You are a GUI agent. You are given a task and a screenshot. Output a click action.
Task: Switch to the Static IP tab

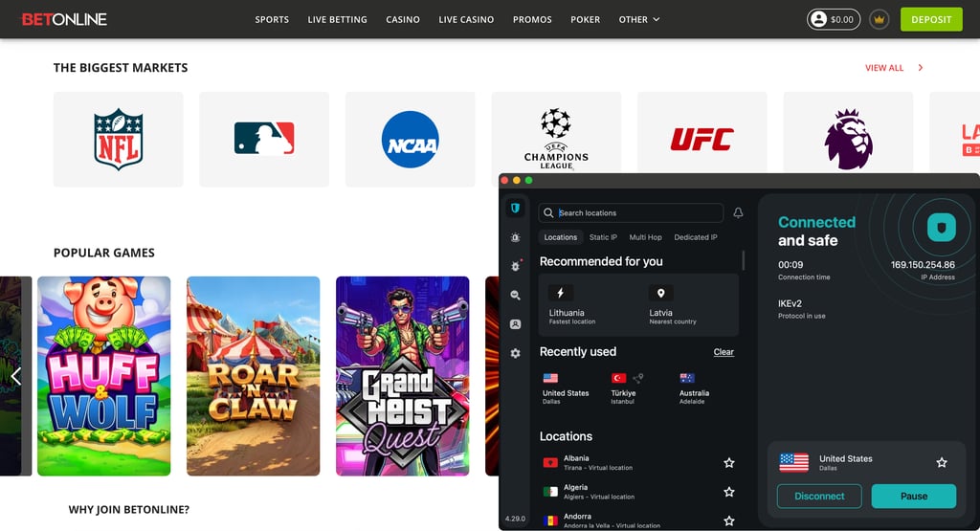pyautogui.click(x=603, y=237)
